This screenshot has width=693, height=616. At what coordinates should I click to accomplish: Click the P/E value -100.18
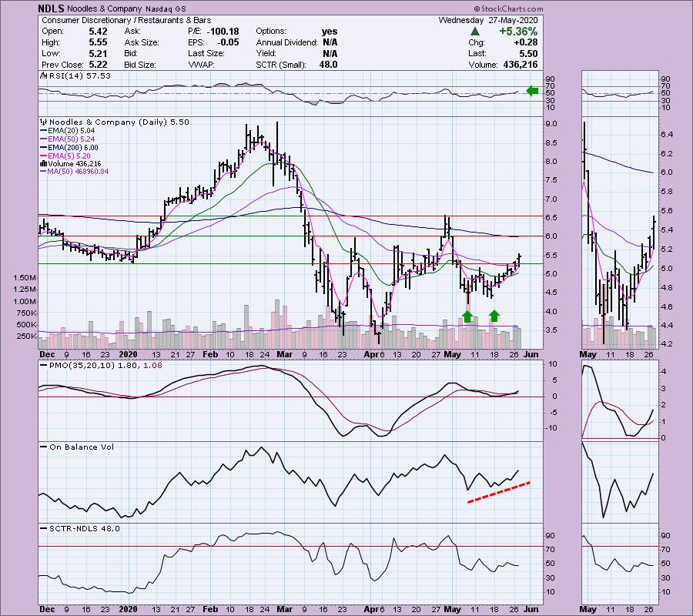223,32
